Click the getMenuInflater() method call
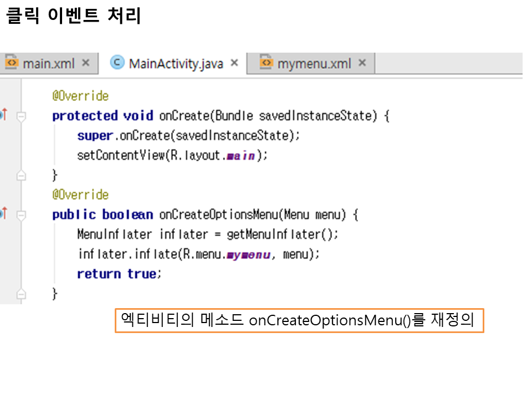 pos(282,234)
